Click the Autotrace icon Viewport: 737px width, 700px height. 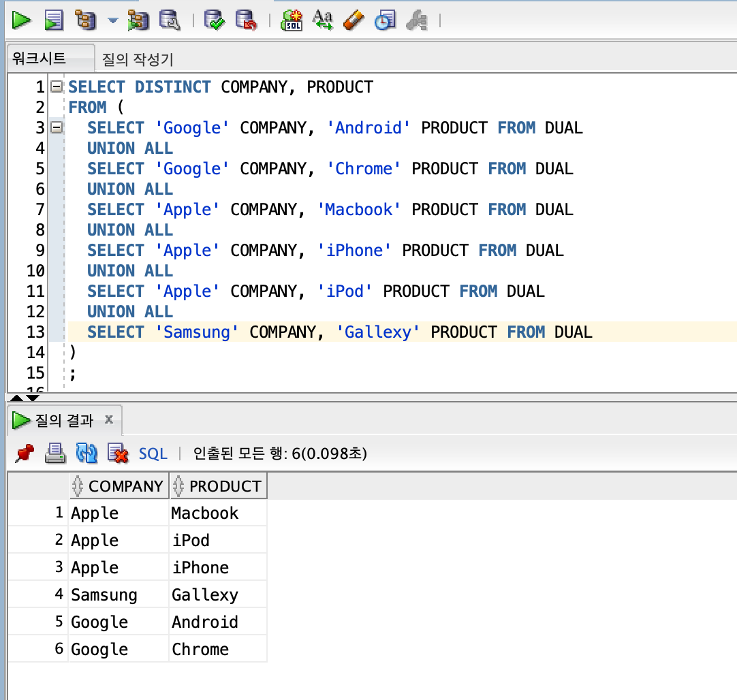pos(139,20)
